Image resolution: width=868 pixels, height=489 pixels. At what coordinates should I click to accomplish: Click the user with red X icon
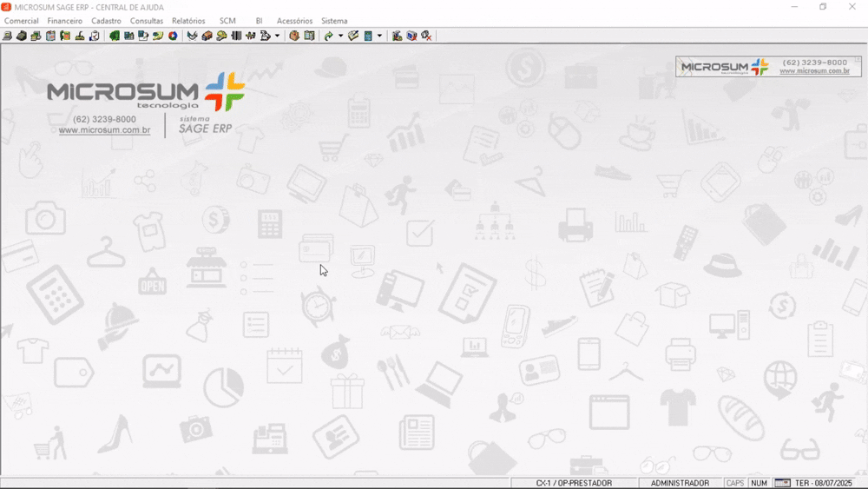[x=426, y=36]
